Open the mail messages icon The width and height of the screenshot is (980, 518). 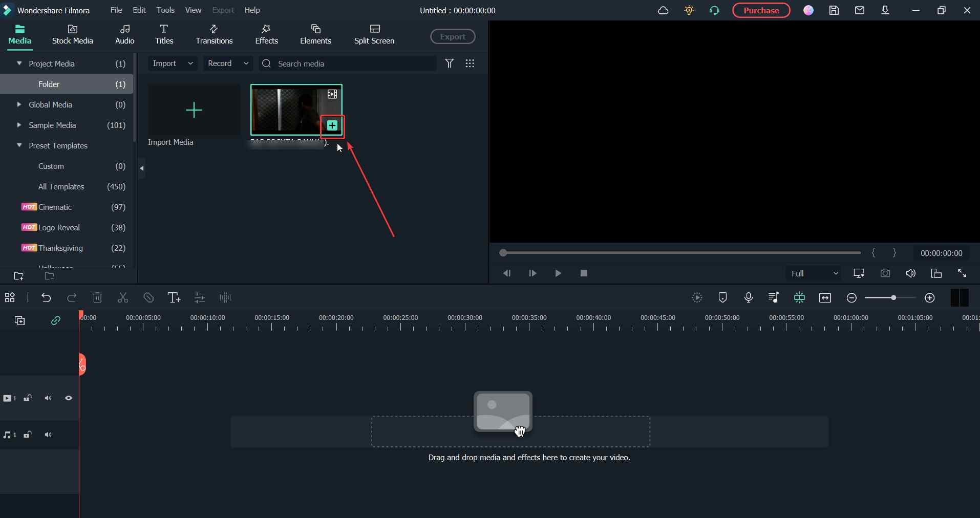point(860,10)
